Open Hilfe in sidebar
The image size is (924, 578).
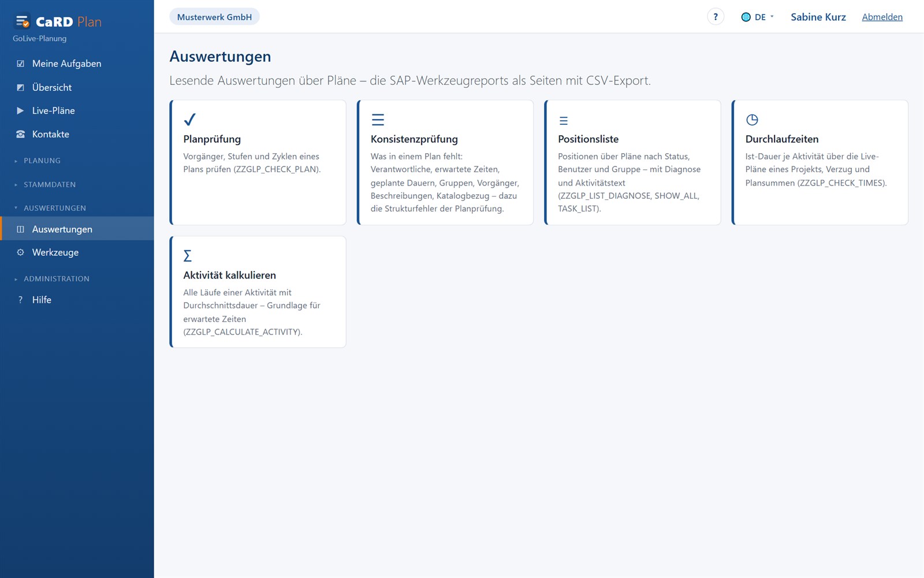[x=77, y=300]
